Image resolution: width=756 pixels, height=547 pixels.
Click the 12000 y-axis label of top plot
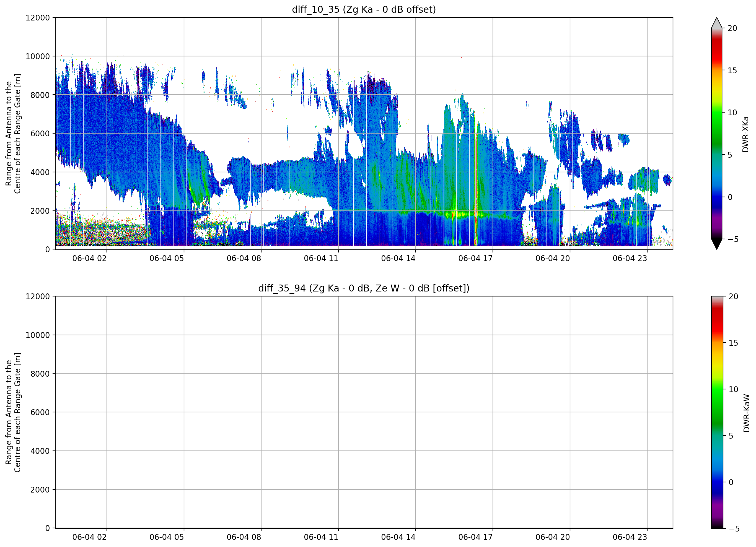click(37, 18)
